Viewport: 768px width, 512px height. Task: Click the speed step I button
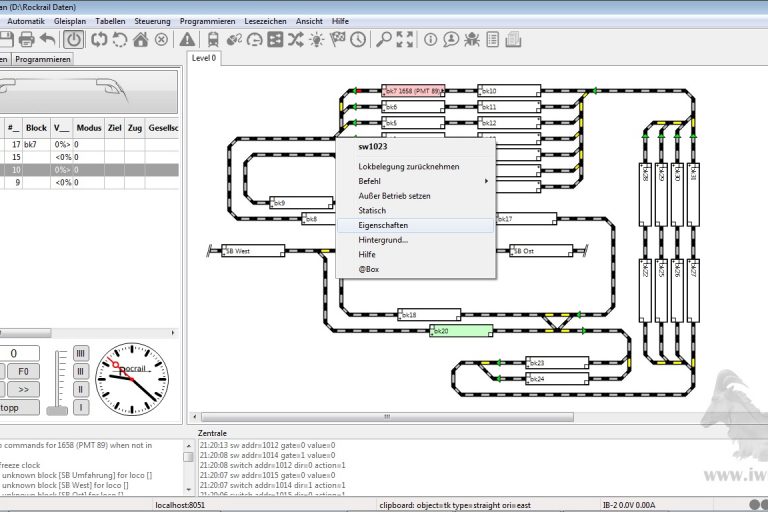coord(81,408)
